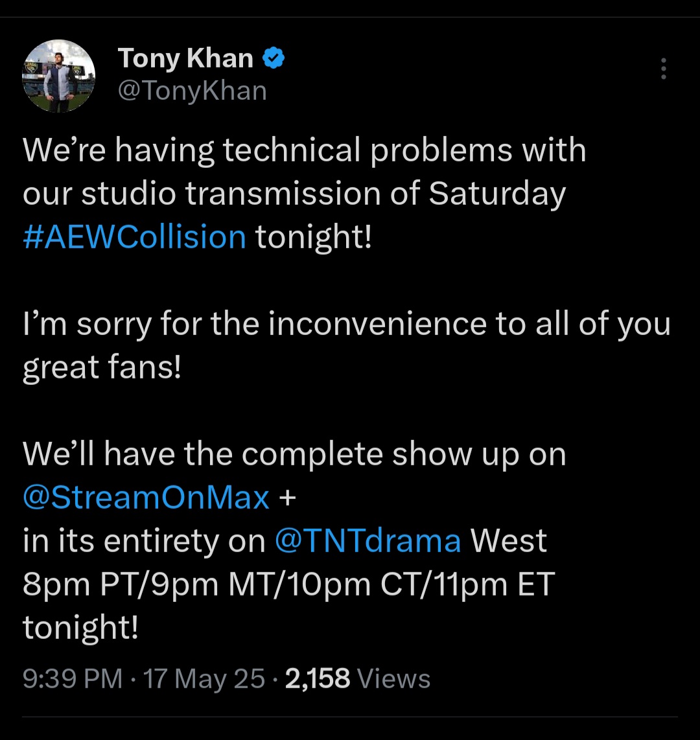The image size is (700, 740).
Task: Click the 17 May 25 date
Action: (x=204, y=678)
